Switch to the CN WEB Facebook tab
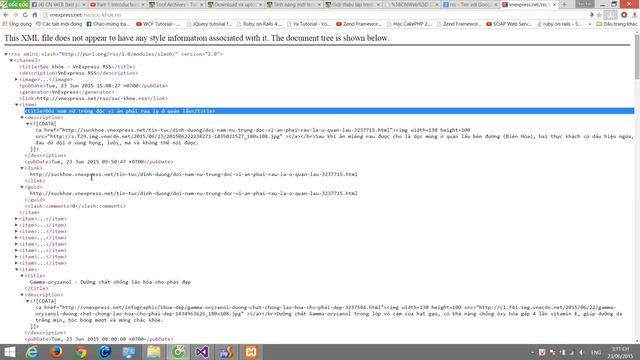640x360 pixels. 58,4
